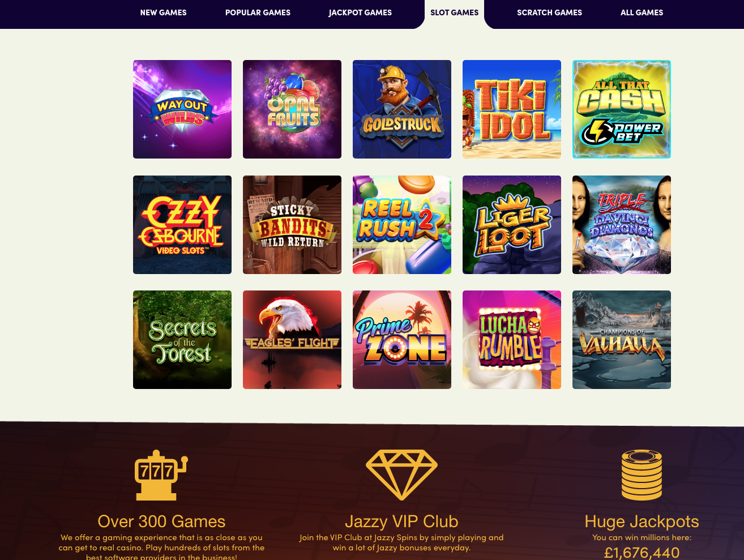744x560 pixels.
Task: Open the Liger Loot slot
Action: pos(512,225)
